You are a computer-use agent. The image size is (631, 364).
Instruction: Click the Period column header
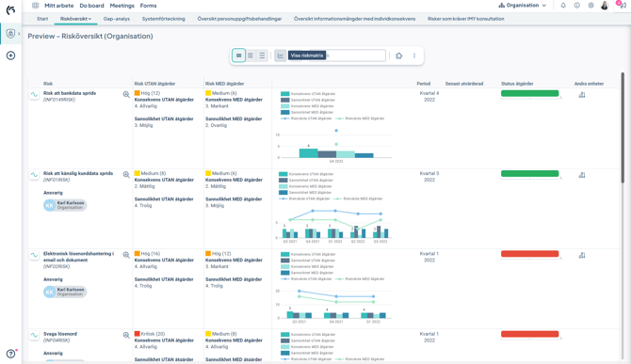(x=424, y=84)
